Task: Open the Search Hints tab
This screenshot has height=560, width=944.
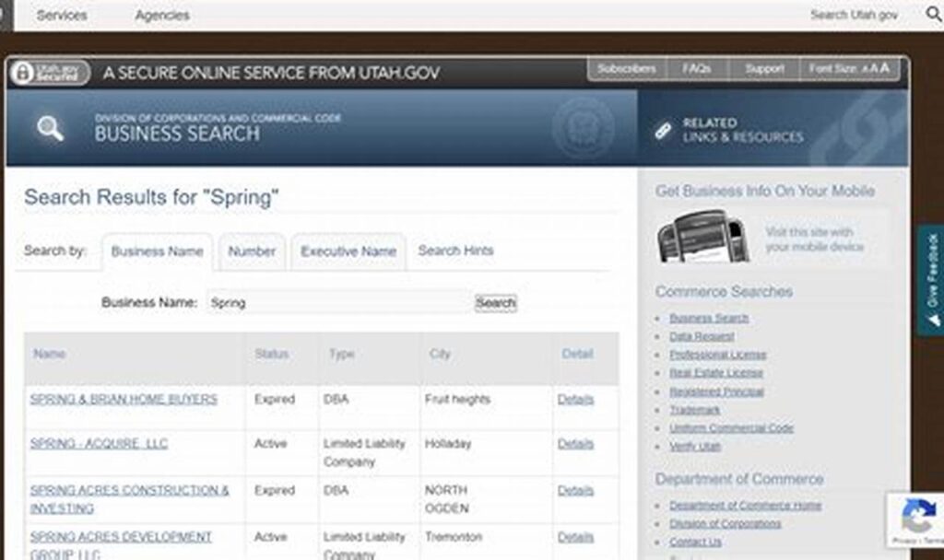Action: [x=455, y=251]
